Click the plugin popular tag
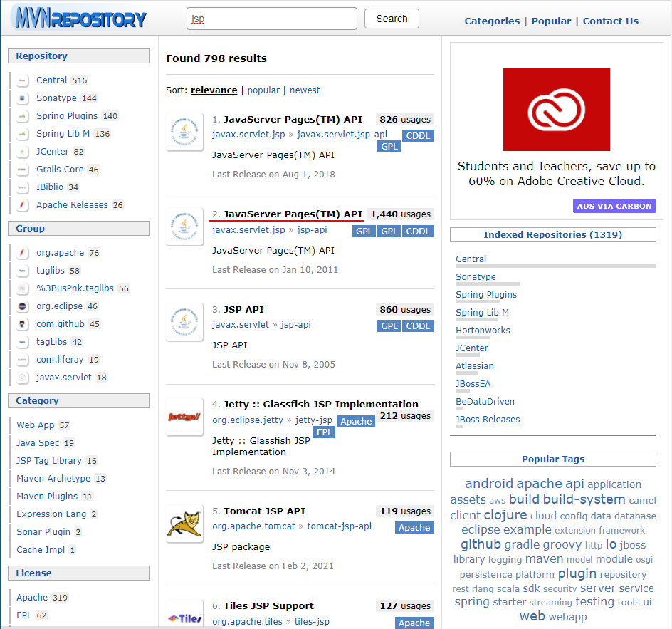This screenshot has width=672, height=629. 577,573
